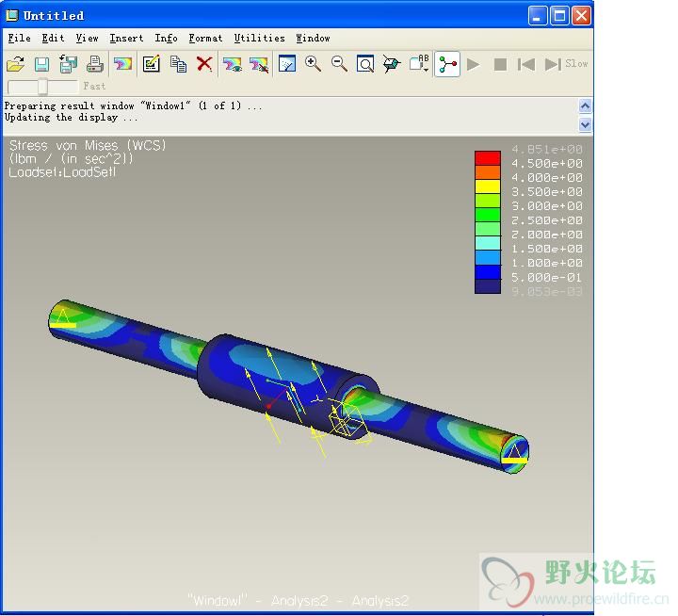Viewport: 678px width, 616px height.
Task: Open the orientation/spin view icon
Action: pyautogui.click(x=392, y=64)
